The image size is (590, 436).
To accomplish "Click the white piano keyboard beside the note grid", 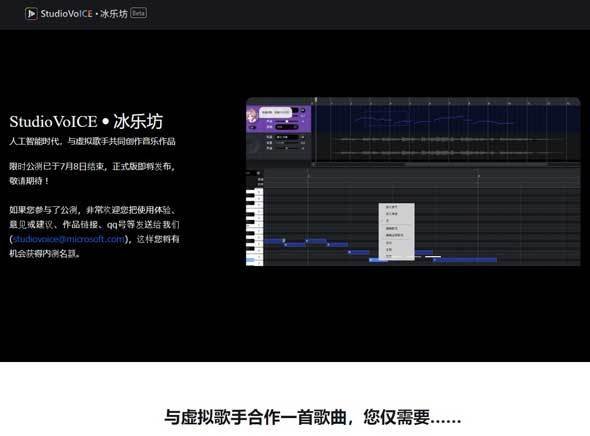I will point(254,227).
